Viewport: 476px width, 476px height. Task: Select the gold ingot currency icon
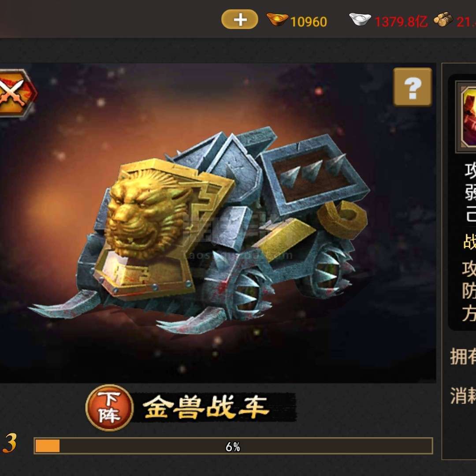coord(277,19)
